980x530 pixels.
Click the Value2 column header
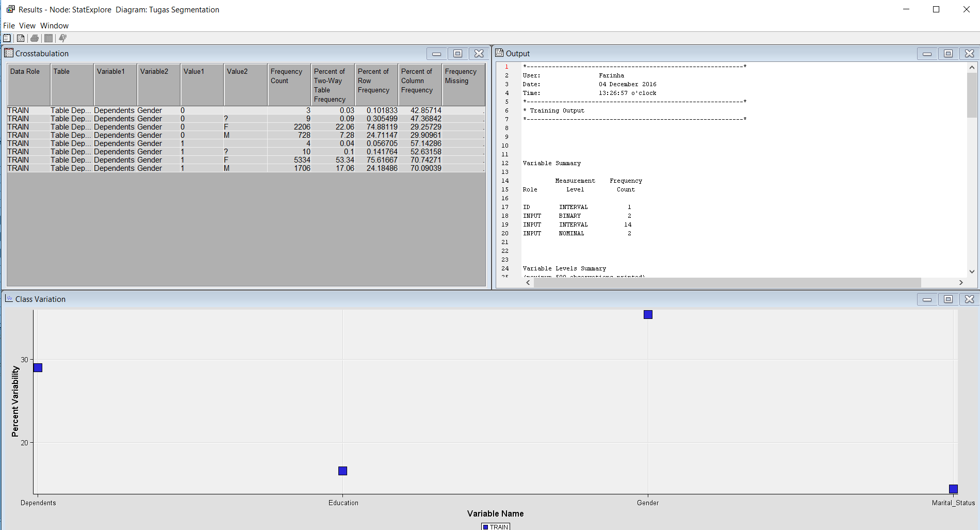click(246, 85)
